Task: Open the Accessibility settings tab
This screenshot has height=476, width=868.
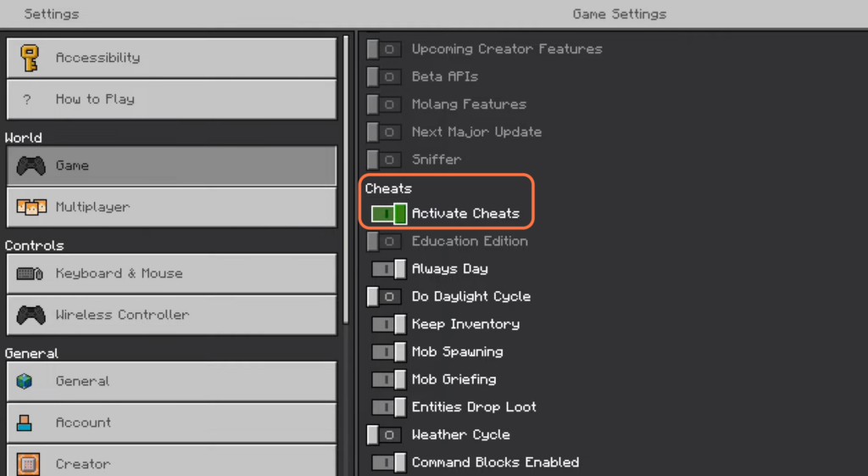Action: (171, 58)
